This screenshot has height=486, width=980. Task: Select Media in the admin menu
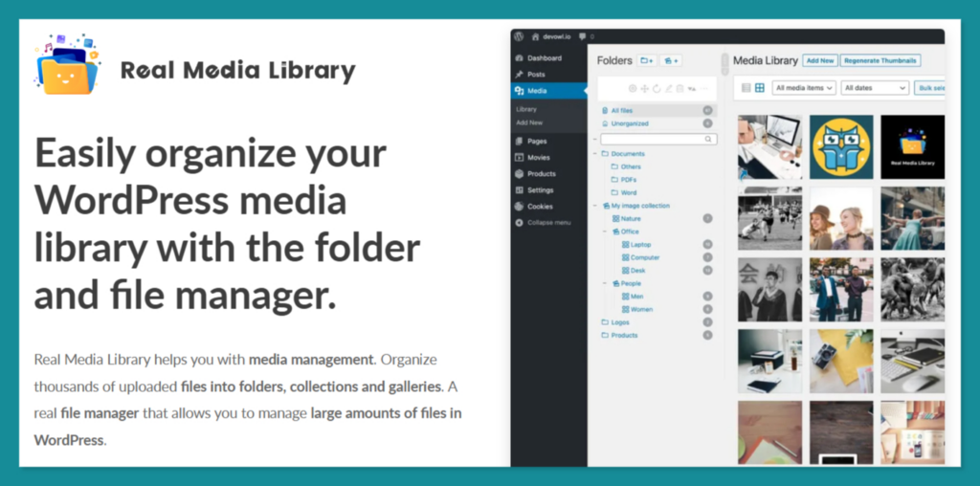(548, 91)
